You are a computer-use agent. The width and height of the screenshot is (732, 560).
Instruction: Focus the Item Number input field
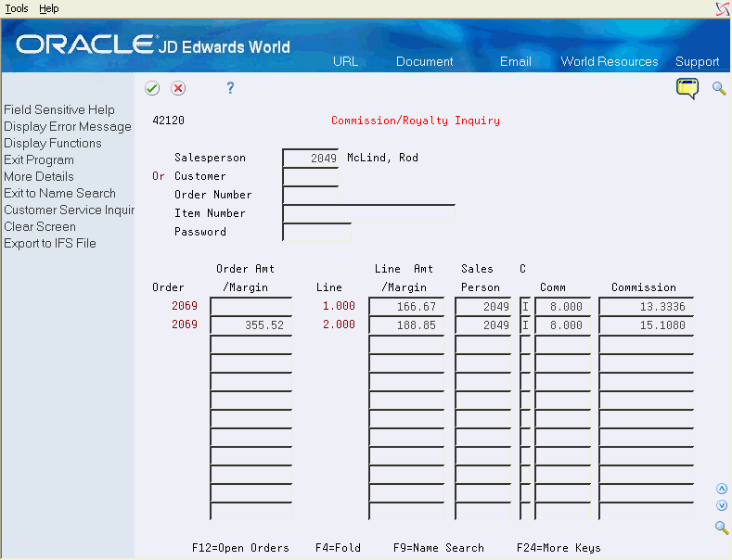[369, 213]
